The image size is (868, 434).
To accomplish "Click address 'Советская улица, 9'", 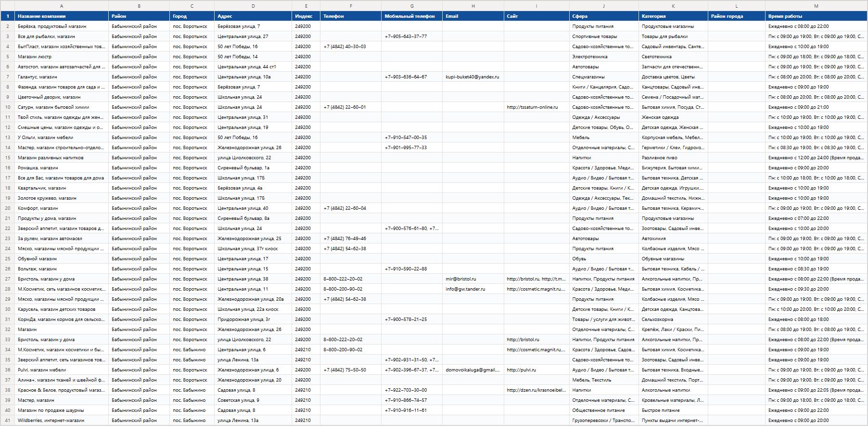I will tap(253, 400).
